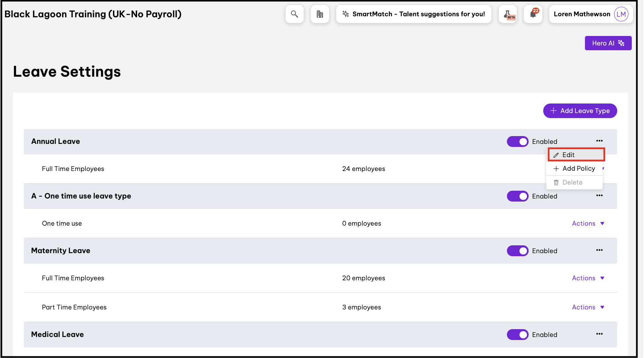644x358 pixels.
Task: Open Maternity Leave three-dot menu
Action: [599, 250]
